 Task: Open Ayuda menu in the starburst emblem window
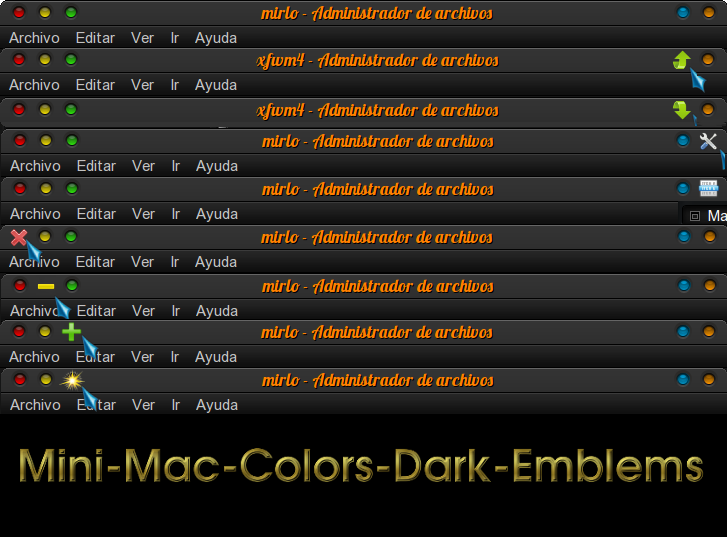[217, 405]
